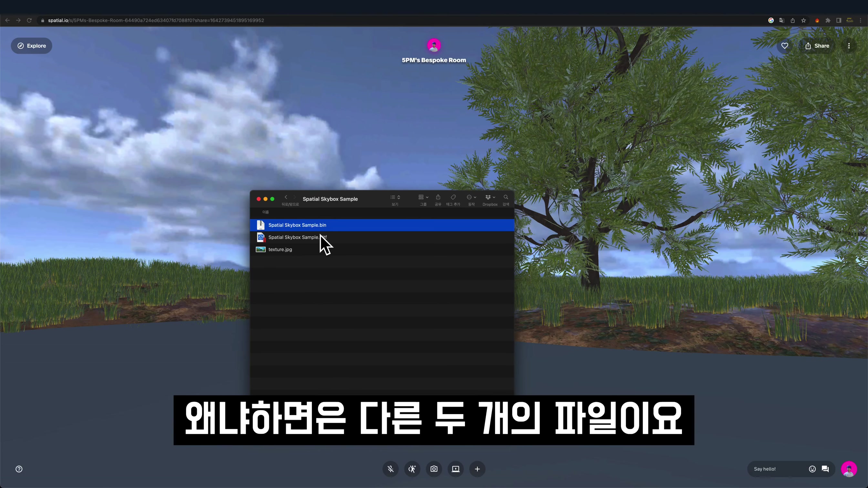
Task: Open Spatial's three-dot more options menu
Action: (x=849, y=46)
